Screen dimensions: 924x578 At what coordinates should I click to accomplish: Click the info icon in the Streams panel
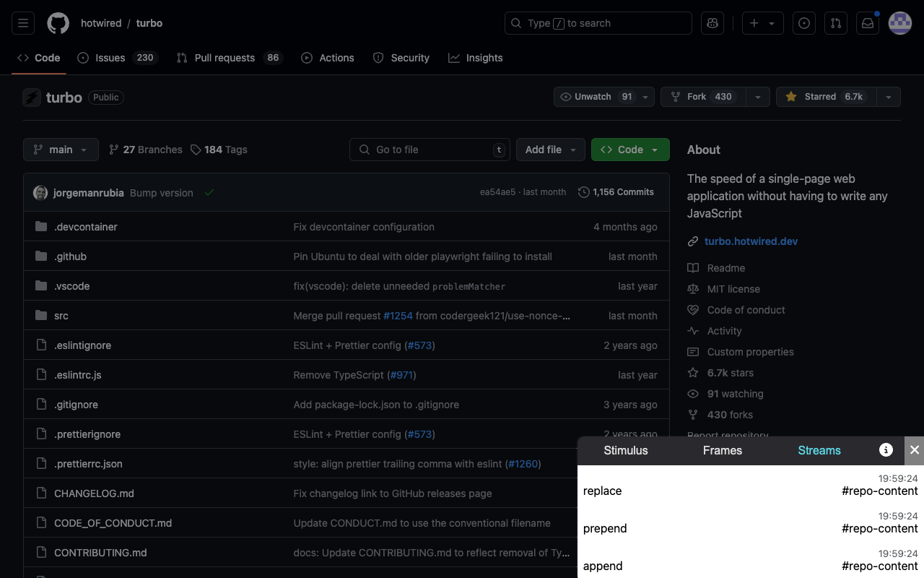(886, 450)
